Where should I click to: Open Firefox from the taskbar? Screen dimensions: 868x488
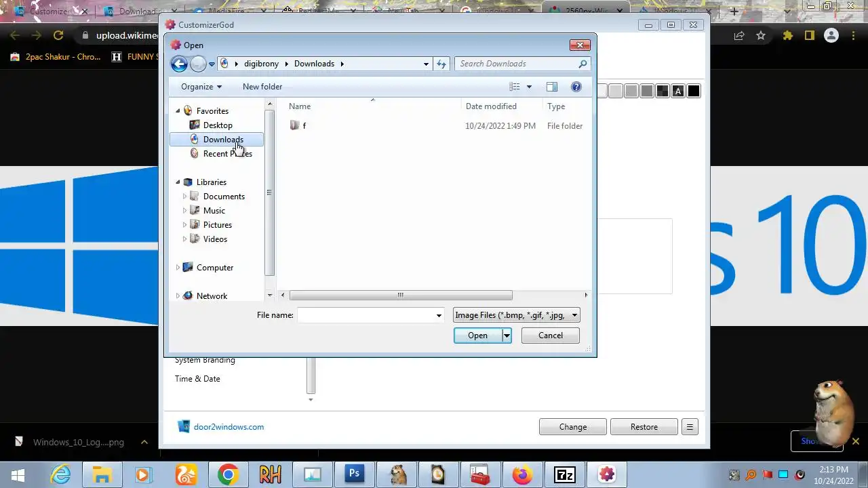pyautogui.click(x=522, y=474)
